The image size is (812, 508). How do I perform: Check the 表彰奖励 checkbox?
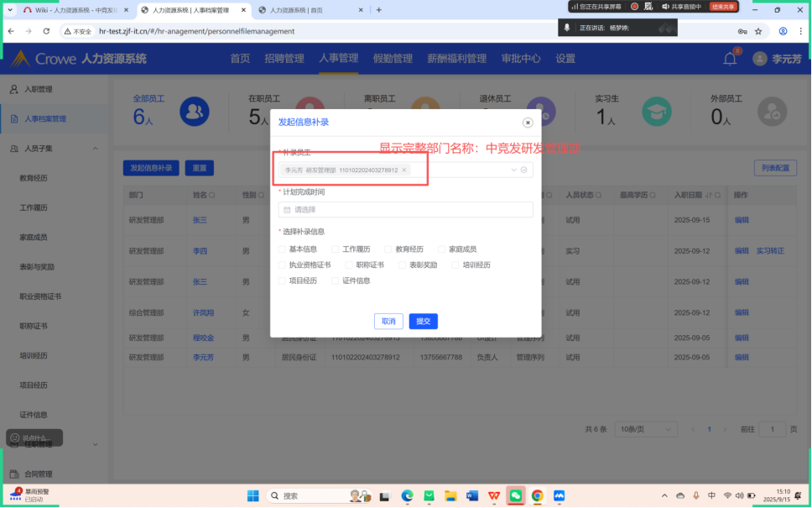click(x=402, y=264)
